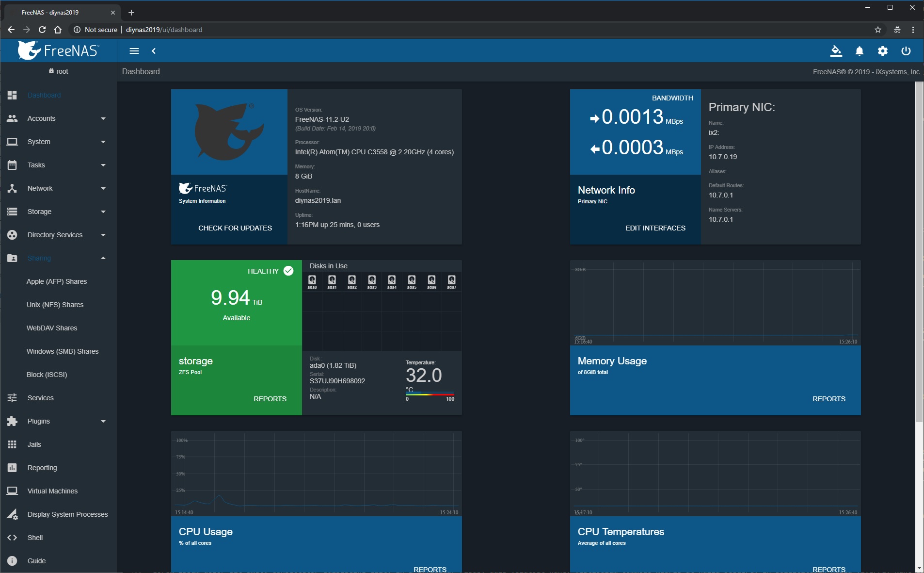This screenshot has height=573, width=924.
Task: Click EDIT INTERFACES button
Action: coord(655,228)
